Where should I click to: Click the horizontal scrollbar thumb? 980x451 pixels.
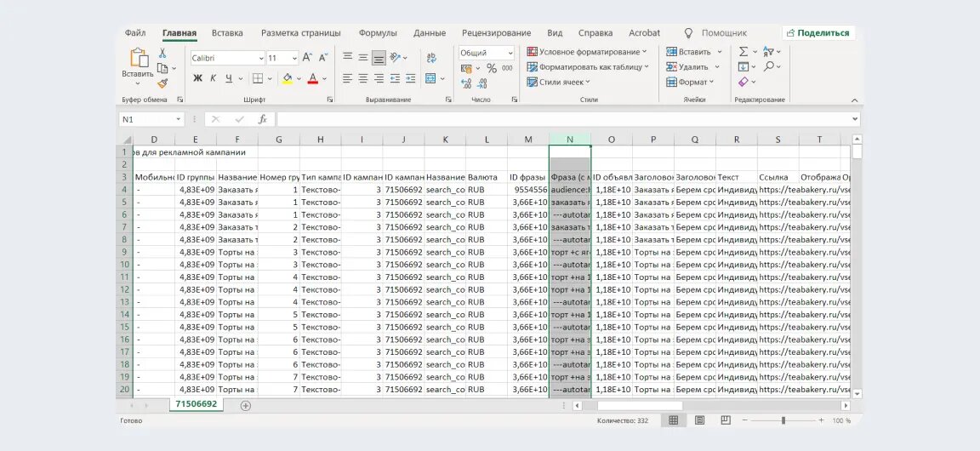tap(640, 405)
